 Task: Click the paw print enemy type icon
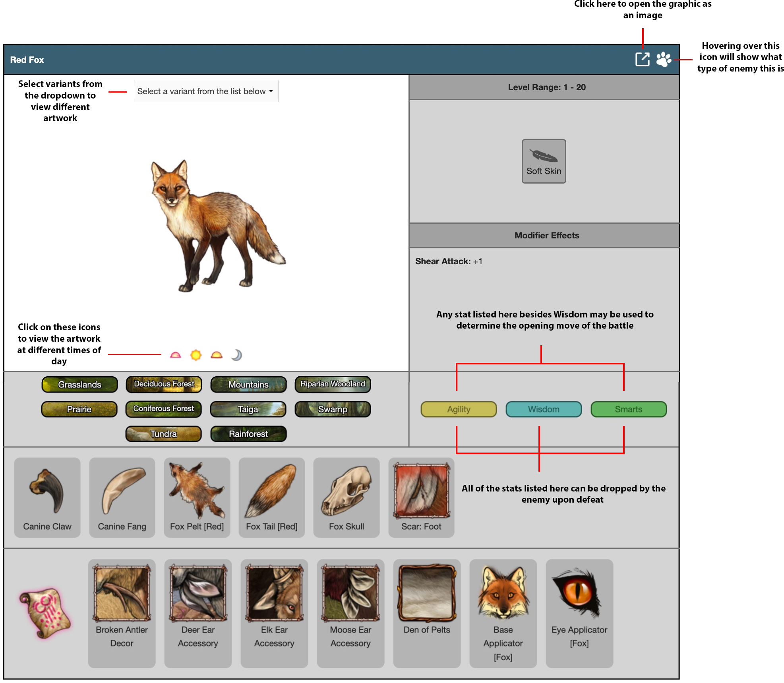pos(663,60)
